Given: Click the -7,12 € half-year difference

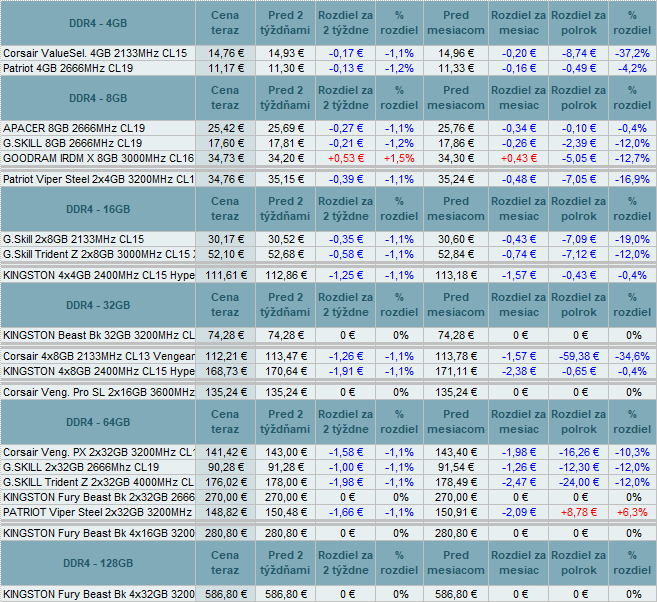Looking at the screenshot, I should (579, 255).
